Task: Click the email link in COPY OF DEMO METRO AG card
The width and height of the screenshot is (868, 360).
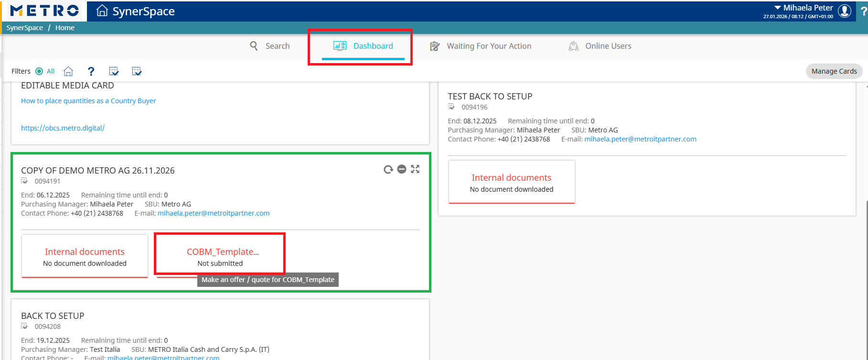Action: 214,213
